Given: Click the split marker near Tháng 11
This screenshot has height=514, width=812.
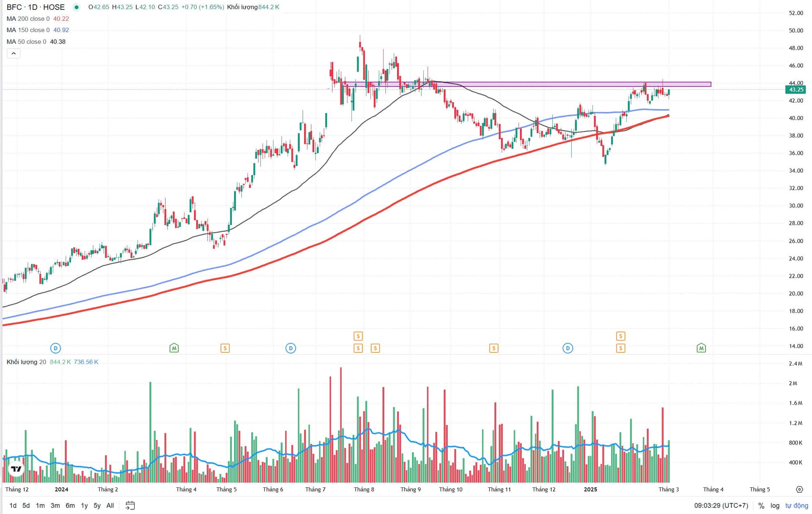Looking at the screenshot, I should pos(494,348).
